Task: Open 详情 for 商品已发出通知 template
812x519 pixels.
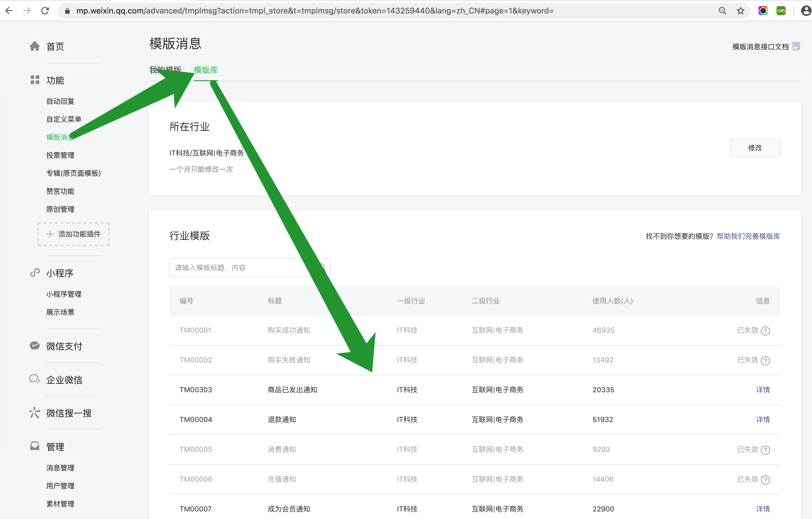Action: pos(763,390)
